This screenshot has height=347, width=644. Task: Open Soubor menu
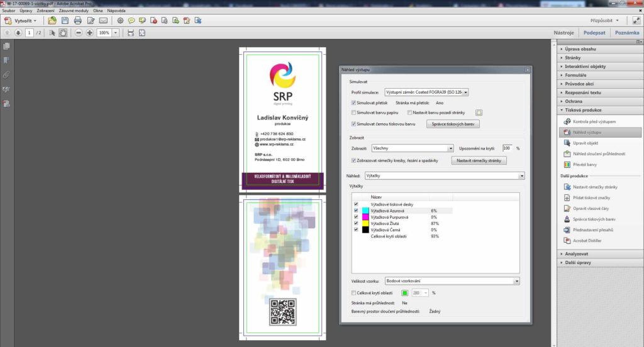9,11
